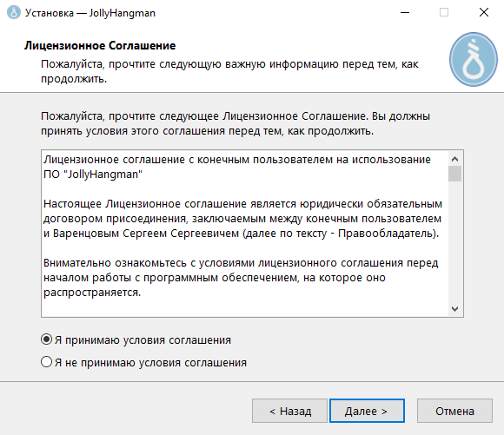Click the 'Установка — JollyHangman' window title
504x435 pixels.
90,13
